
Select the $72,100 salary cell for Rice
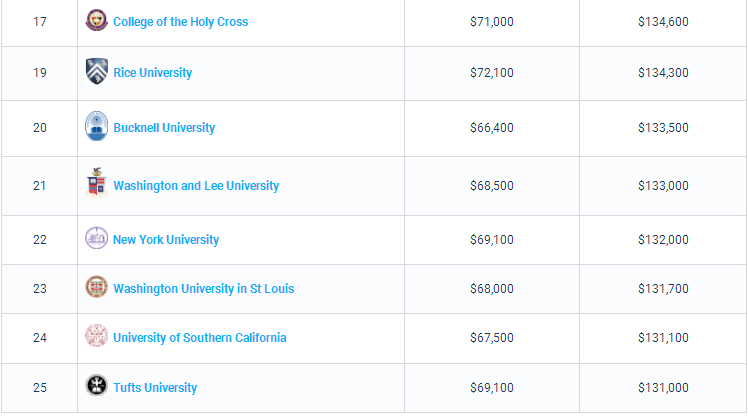tap(491, 73)
